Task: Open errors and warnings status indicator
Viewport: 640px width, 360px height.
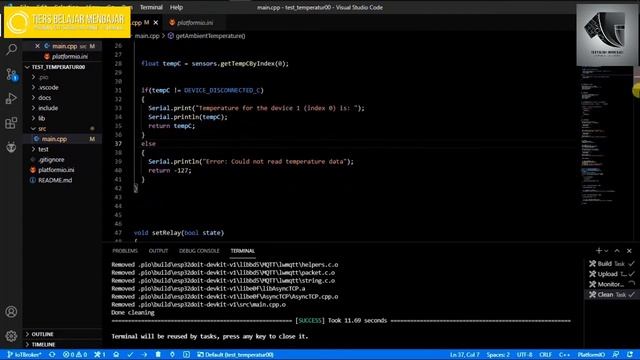Action: [75, 355]
